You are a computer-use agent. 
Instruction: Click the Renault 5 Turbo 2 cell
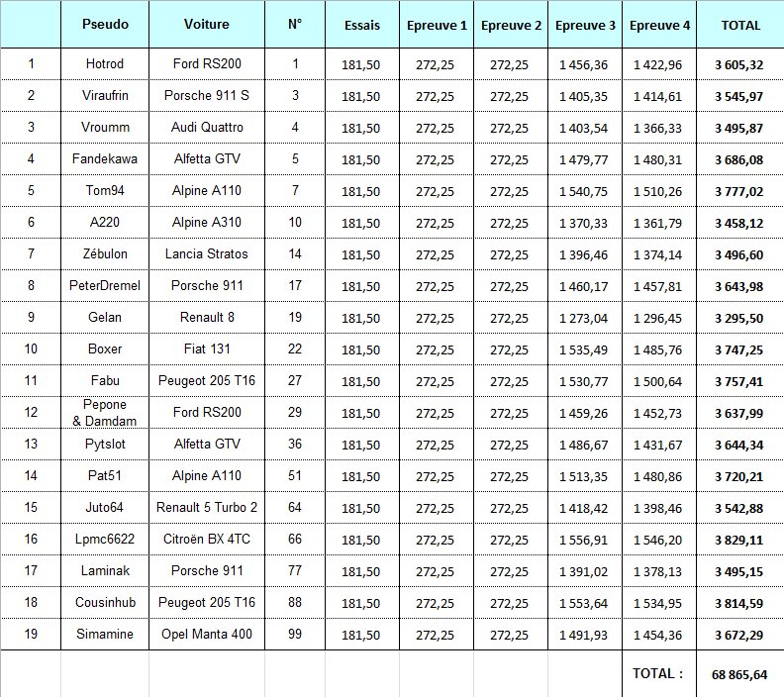(207, 508)
